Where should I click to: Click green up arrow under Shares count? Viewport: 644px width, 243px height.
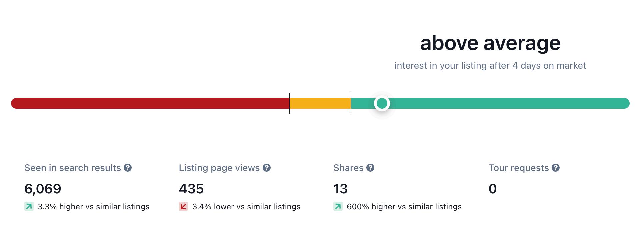(x=338, y=206)
